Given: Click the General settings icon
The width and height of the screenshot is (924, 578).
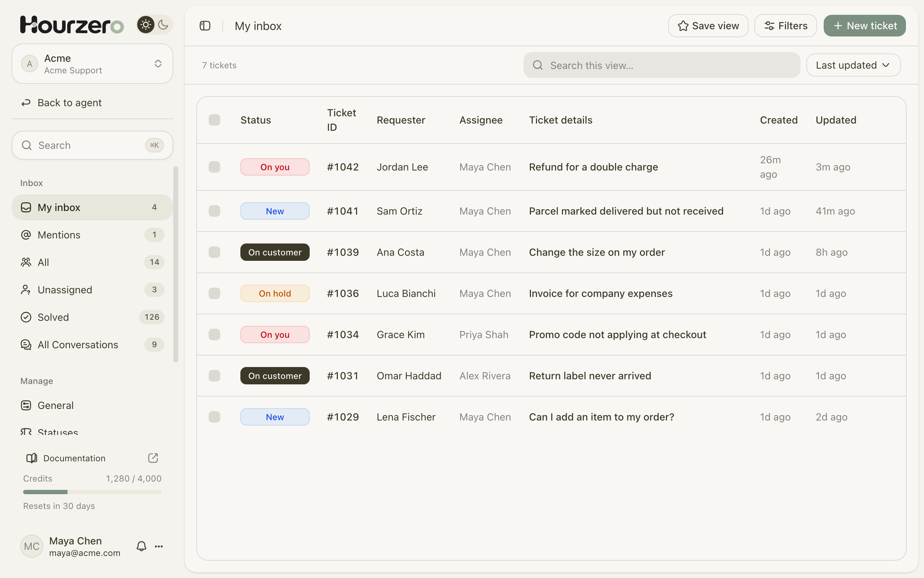Looking at the screenshot, I should pyautogui.click(x=26, y=405).
